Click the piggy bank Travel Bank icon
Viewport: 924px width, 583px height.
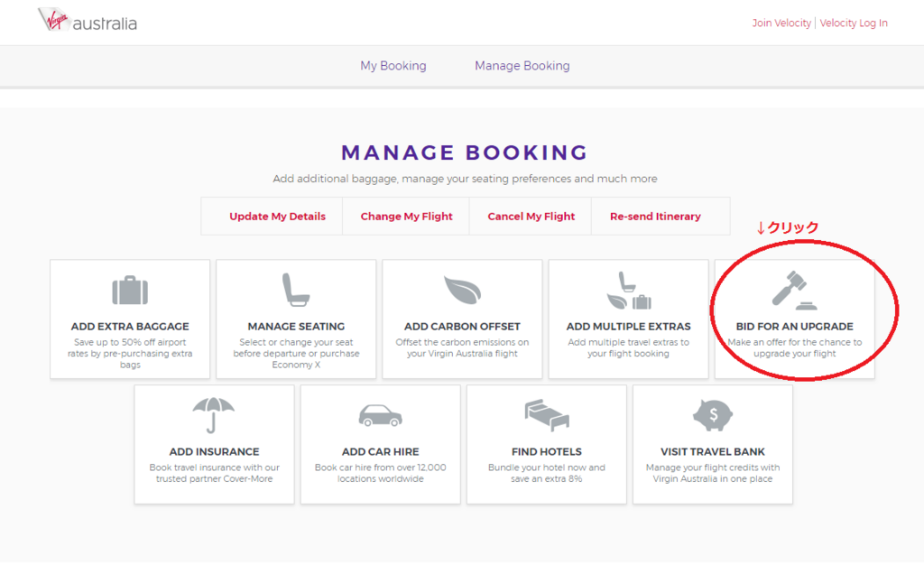[x=713, y=415]
